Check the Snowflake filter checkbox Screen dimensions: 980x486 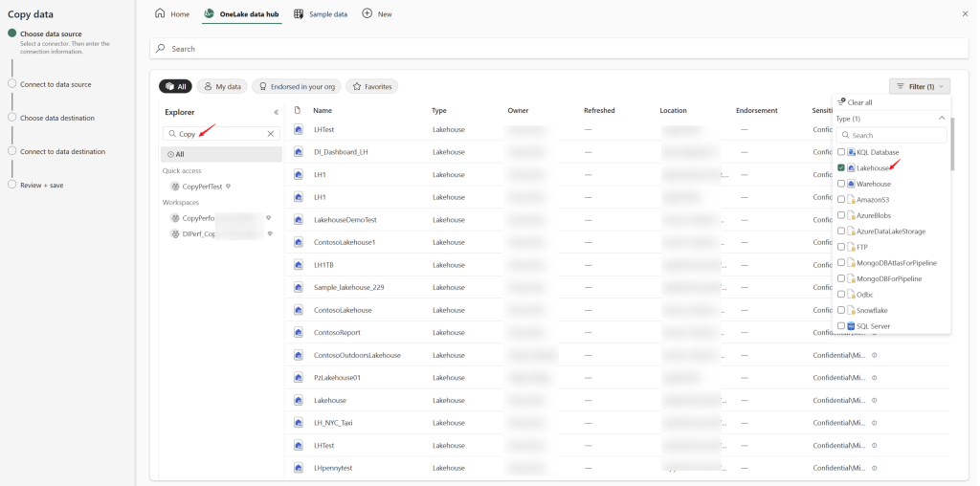click(x=841, y=311)
